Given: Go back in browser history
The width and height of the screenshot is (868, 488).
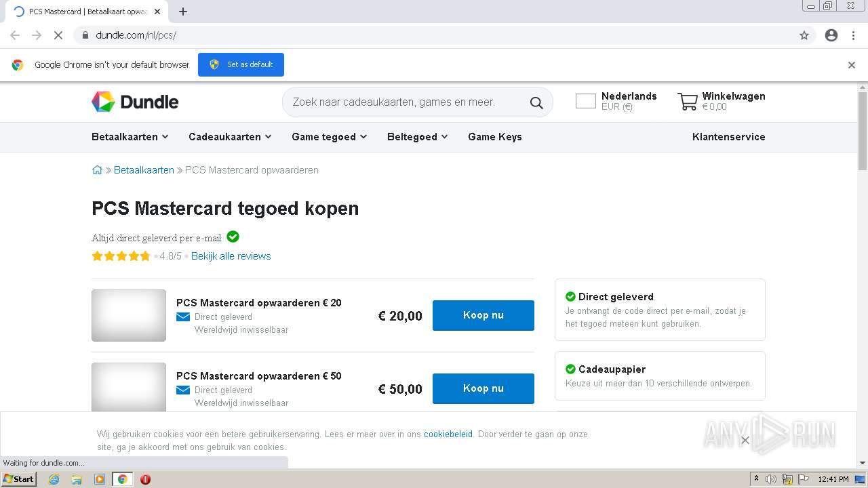Looking at the screenshot, I should coord(15,35).
